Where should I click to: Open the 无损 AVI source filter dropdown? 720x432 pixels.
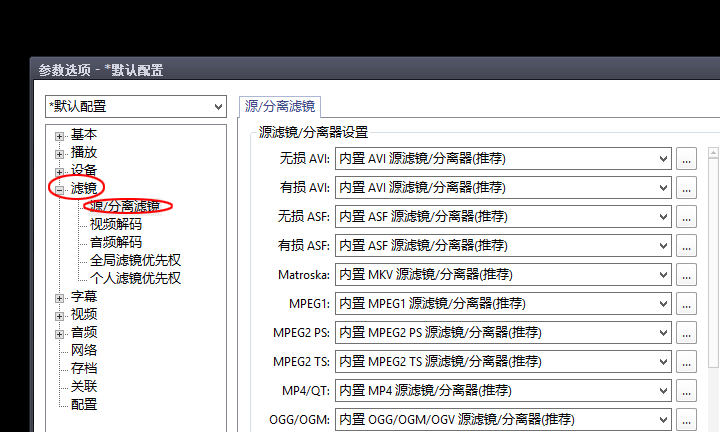502,158
